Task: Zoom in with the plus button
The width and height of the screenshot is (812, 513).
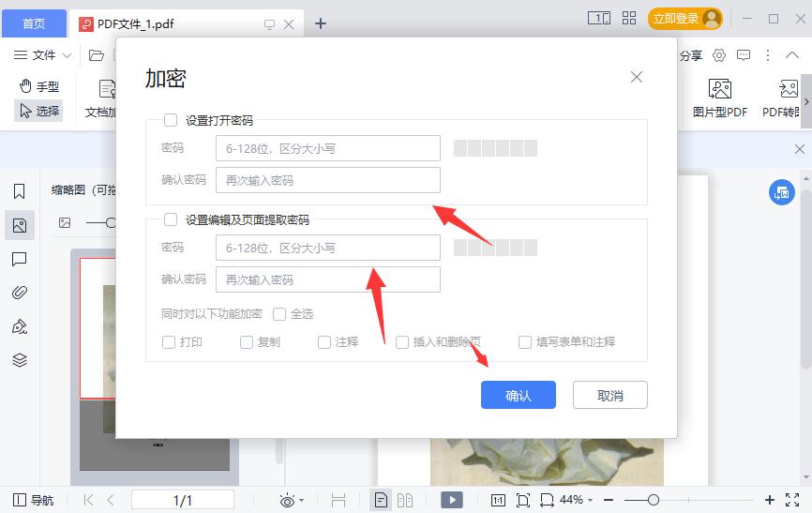Action: click(770, 500)
